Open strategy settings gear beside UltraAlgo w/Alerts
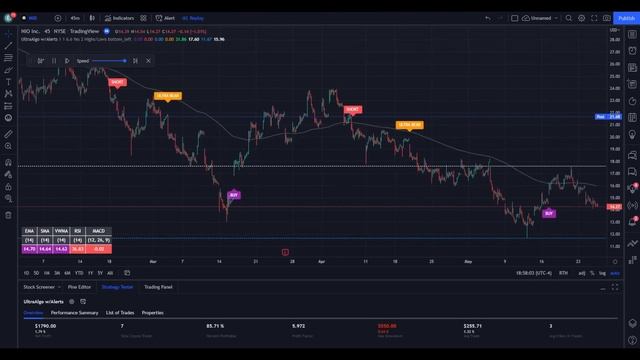 [72, 302]
